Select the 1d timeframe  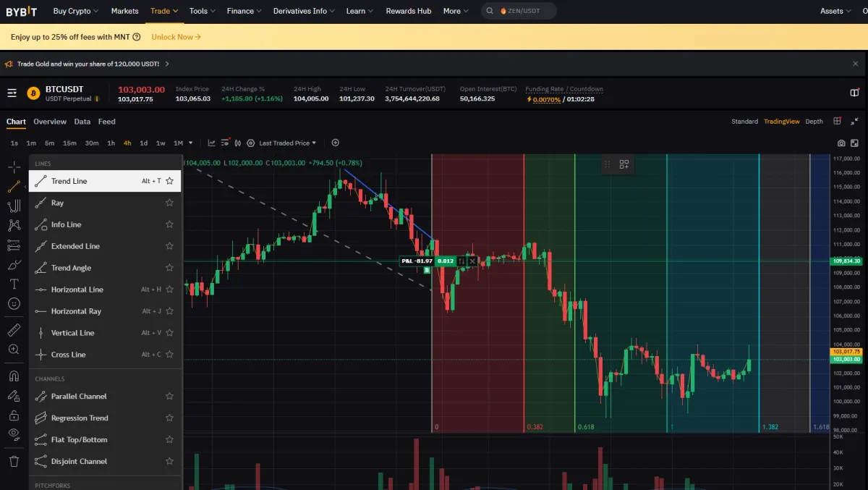(x=144, y=143)
